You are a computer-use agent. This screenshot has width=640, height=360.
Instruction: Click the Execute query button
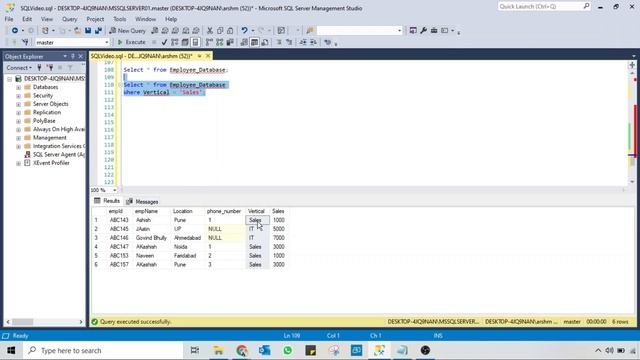click(x=131, y=42)
